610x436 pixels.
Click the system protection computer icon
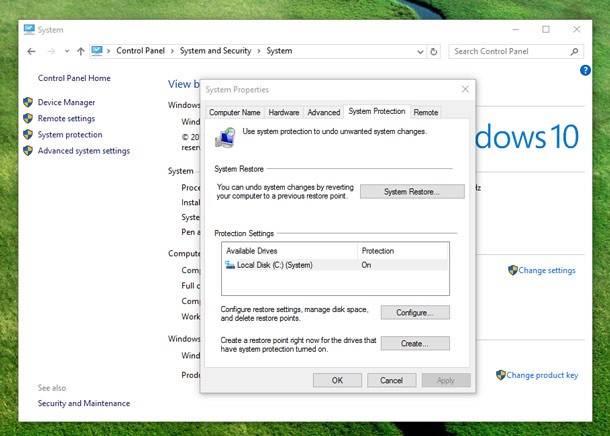pos(225,137)
